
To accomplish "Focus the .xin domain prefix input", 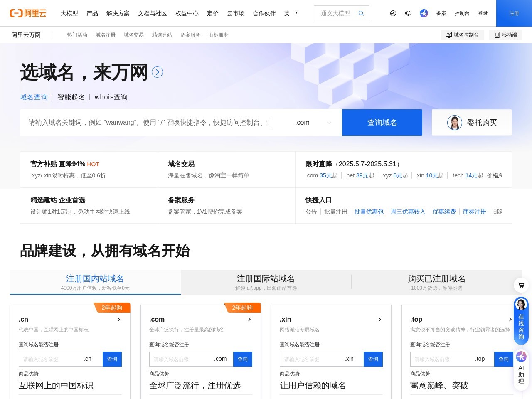I will tap(311, 359).
